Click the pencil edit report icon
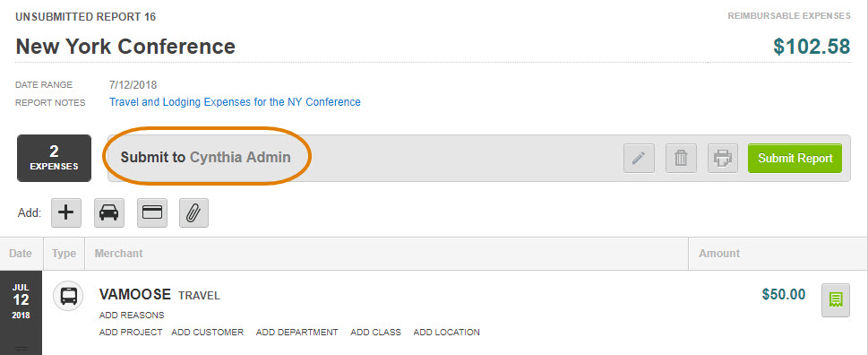 639,159
